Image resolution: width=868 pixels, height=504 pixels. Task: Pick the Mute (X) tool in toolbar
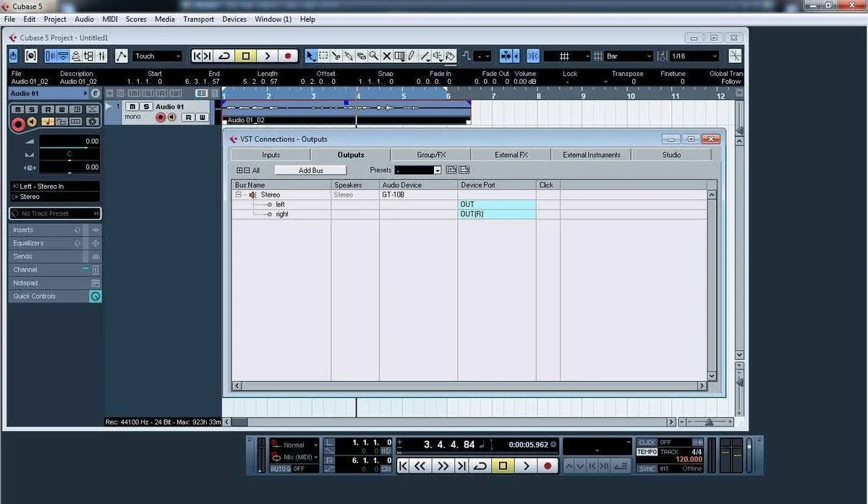pos(387,56)
